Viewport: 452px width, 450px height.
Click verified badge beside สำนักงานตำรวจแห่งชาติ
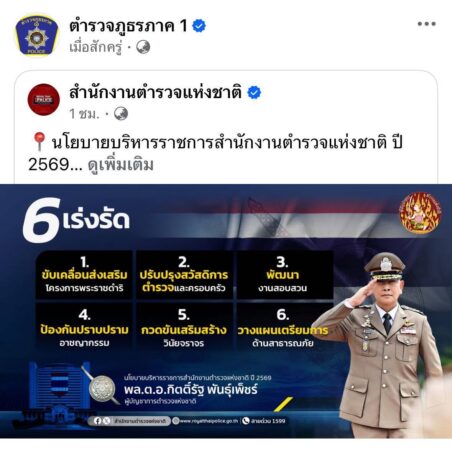pos(254,93)
